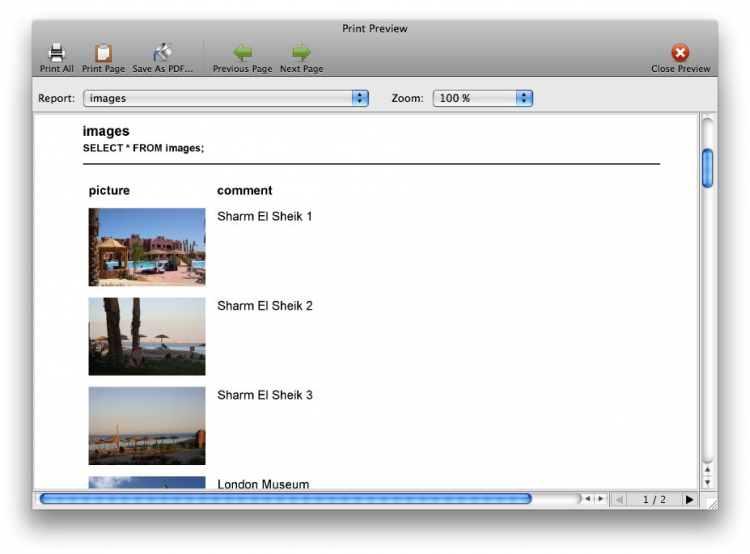Click the 'London Museum' comment text
Screen dimensions: 750x554
(x=263, y=484)
